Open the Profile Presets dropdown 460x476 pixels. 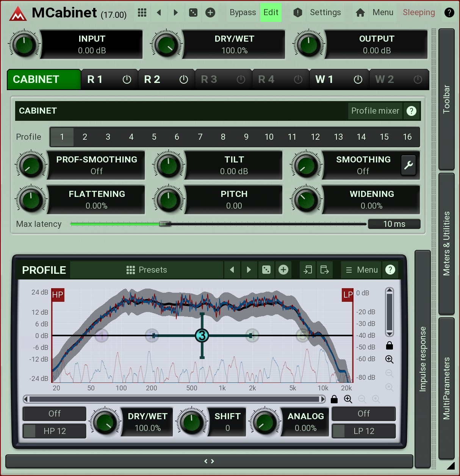point(147,270)
